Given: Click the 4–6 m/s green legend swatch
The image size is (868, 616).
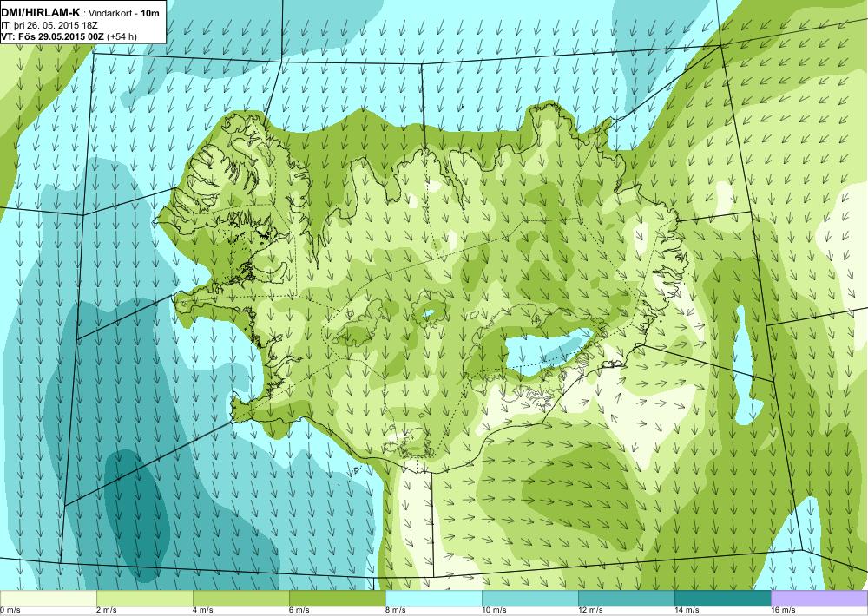Looking at the screenshot, I should click(241, 599).
